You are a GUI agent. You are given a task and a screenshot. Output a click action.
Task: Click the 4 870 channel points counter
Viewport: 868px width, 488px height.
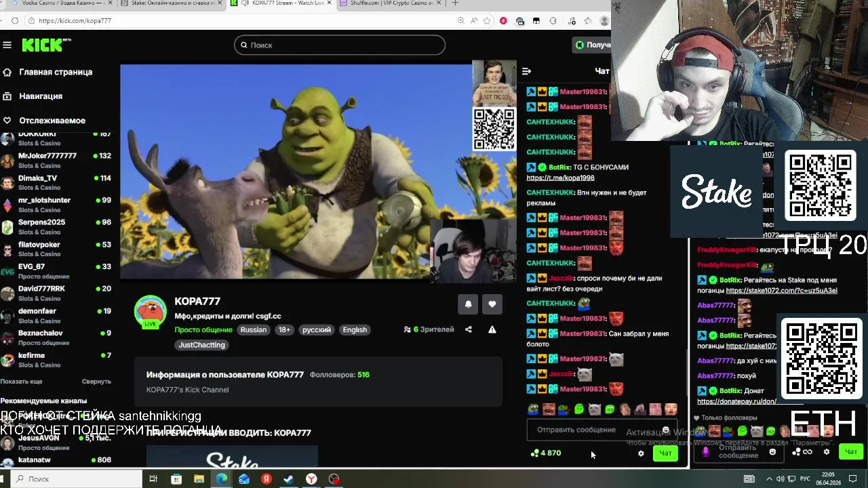(546, 453)
